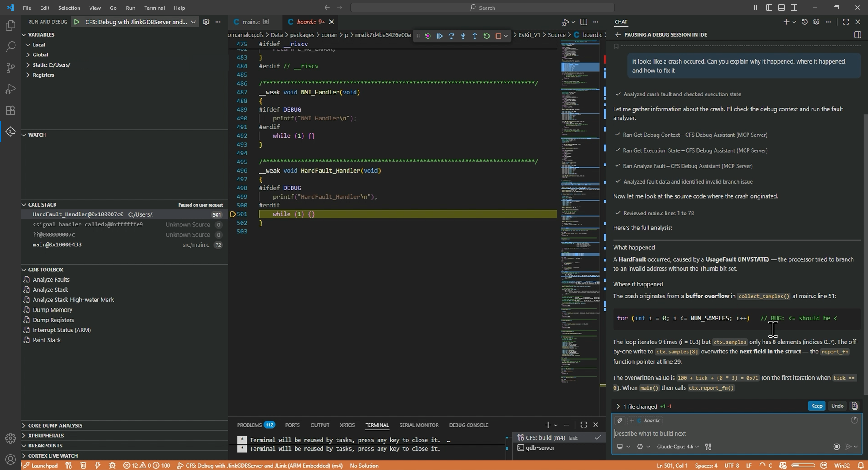Screen dimensions: 868x470
Task: Open the Claude Opus 4.6 model picker
Action: [677, 447]
